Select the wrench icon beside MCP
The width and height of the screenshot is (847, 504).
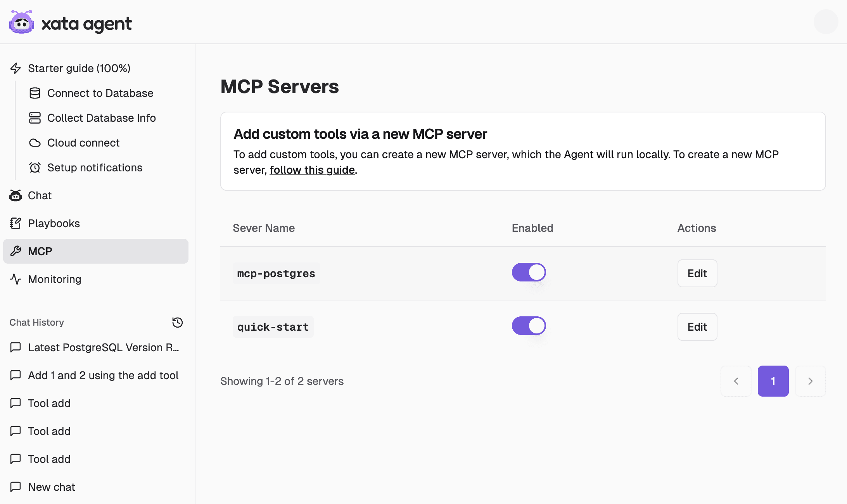16,251
